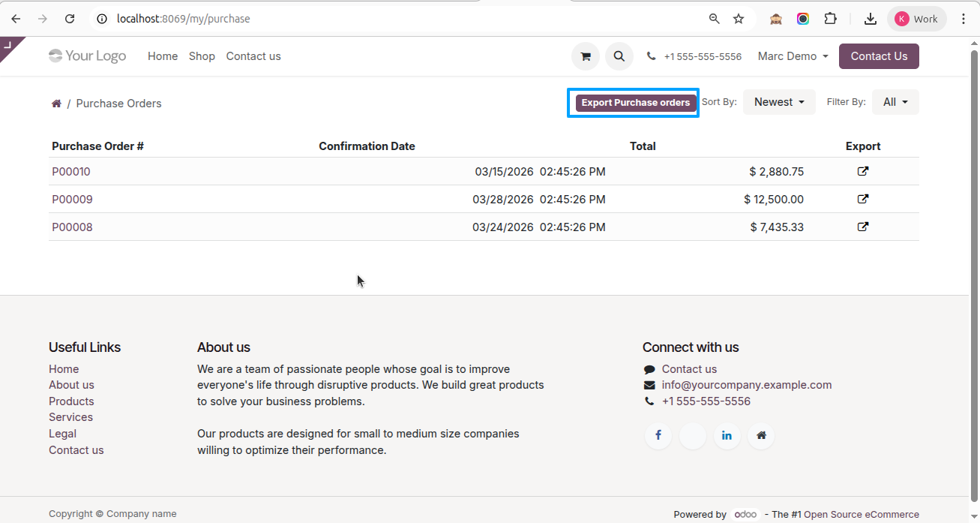Go to Home in the top navigation
Viewport: 980px width, 523px height.
point(163,56)
